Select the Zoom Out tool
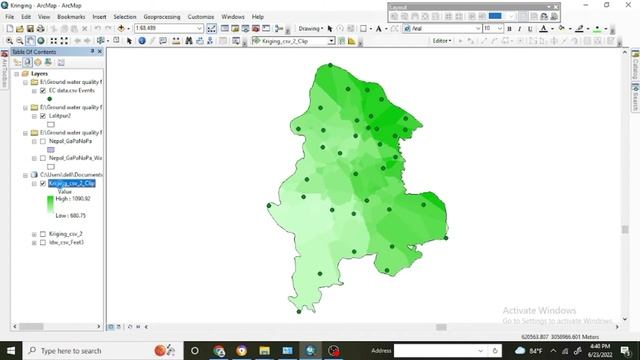 tap(19, 41)
